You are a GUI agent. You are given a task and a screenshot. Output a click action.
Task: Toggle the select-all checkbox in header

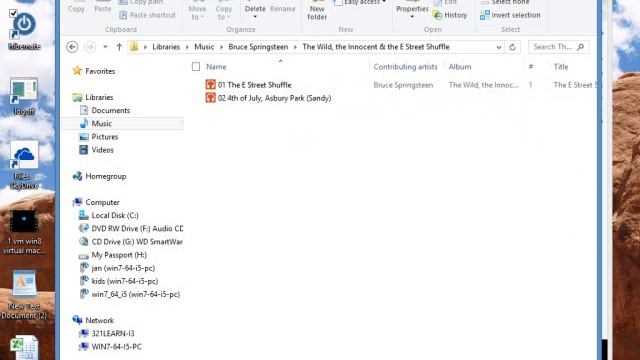[196, 67]
